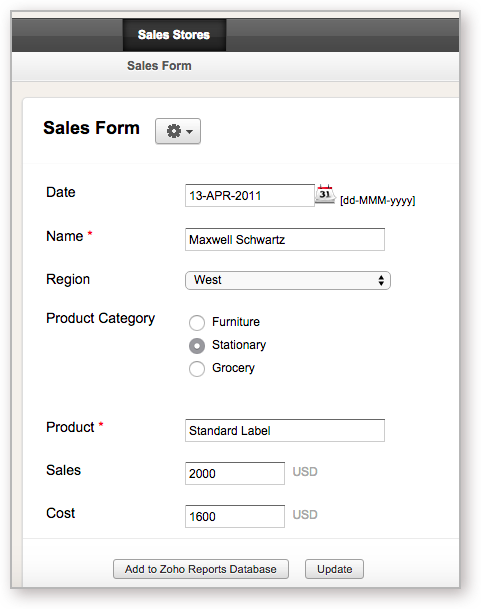Image resolution: width=481 pixels, height=609 pixels.
Task: Open the Region dropdown showing West
Action: (x=288, y=280)
